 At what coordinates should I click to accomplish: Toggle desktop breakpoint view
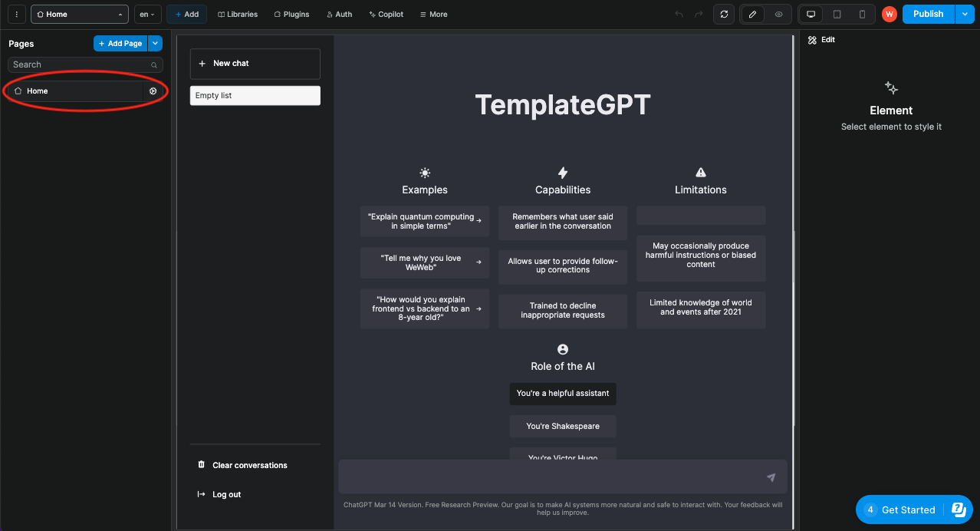click(811, 14)
